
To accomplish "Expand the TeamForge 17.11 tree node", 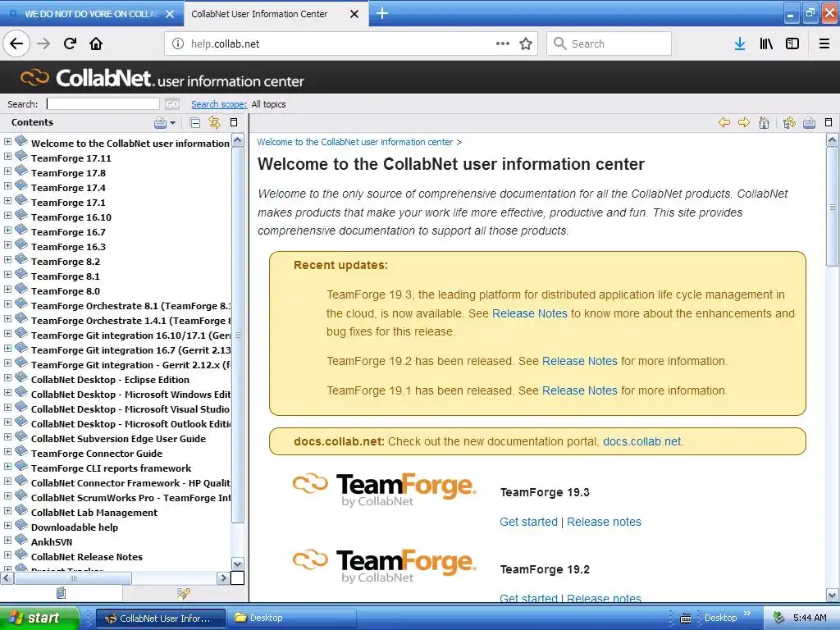I will tap(7, 157).
